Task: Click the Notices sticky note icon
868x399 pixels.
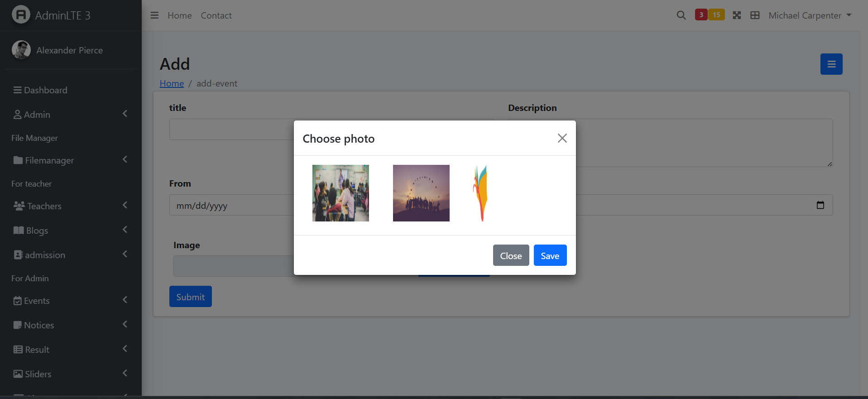Action: [18, 325]
